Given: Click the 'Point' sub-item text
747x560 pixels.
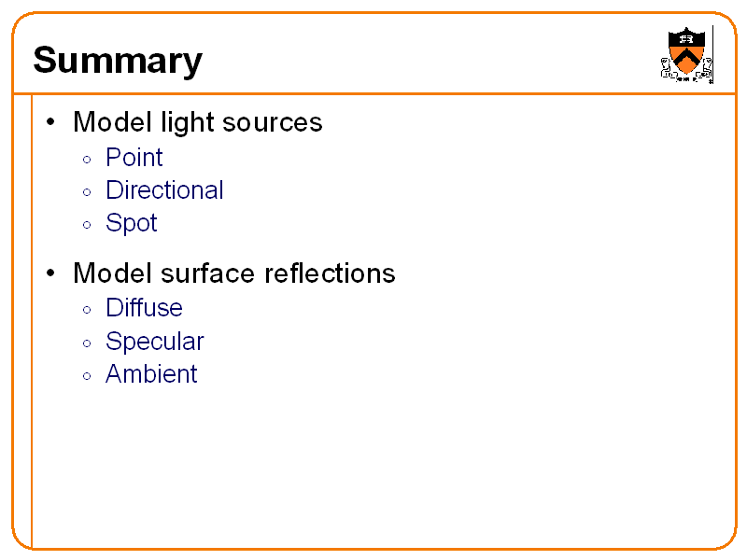Looking at the screenshot, I should 134,158.
